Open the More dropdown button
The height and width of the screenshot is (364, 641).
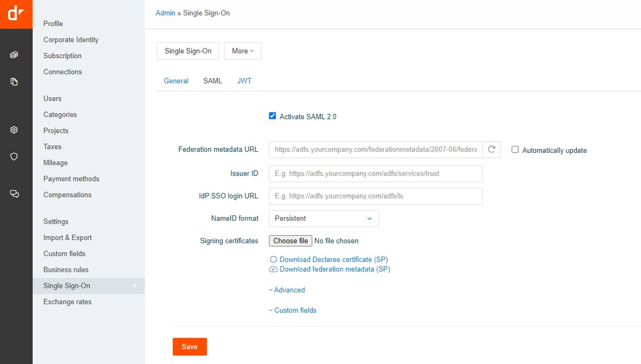tap(242, 51)
